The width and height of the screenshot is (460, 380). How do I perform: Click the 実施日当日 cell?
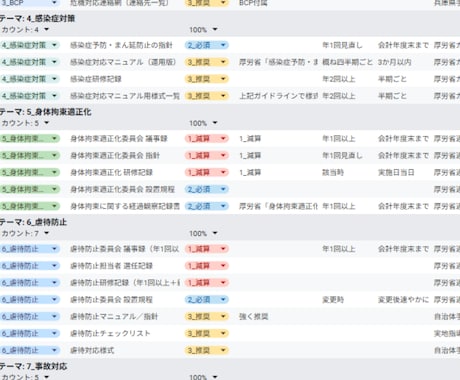(396, 172)
